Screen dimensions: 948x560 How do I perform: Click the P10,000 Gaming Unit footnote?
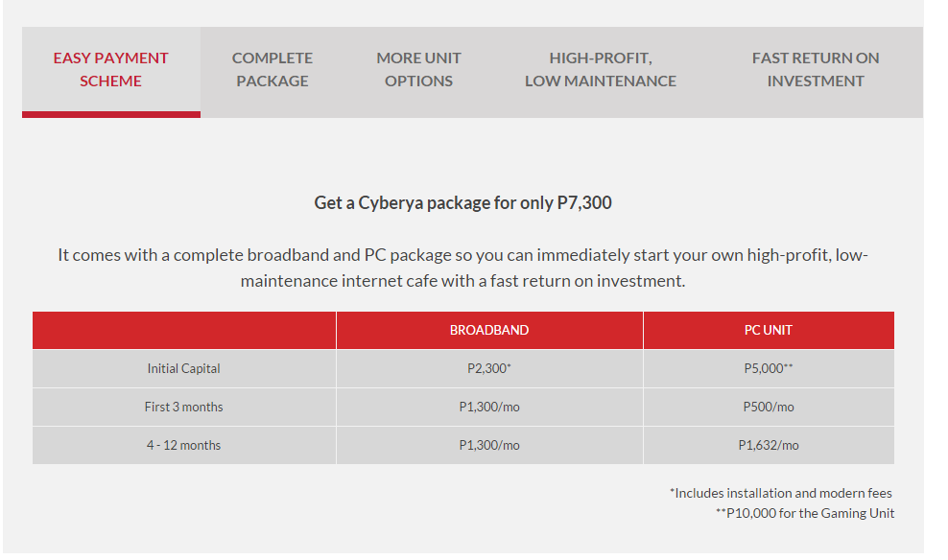pyautogui.click(x=804, y=513)
